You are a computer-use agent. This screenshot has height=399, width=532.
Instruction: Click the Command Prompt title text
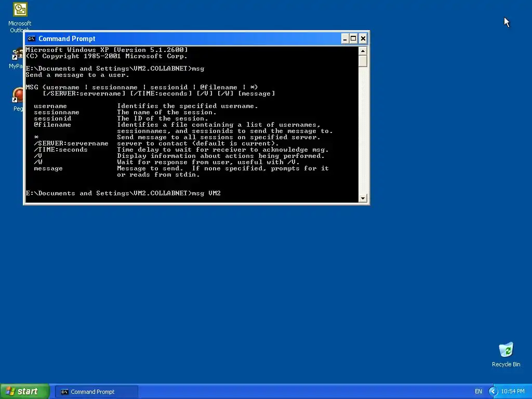67,38
